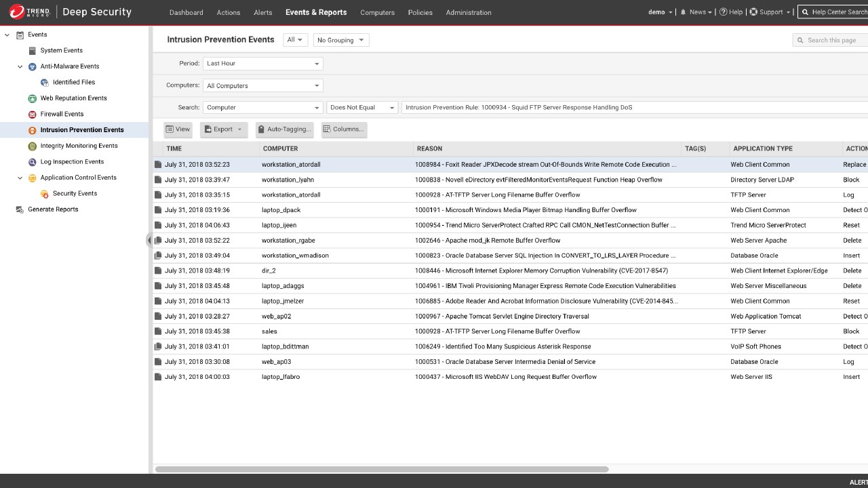This screenshot has height=488, width=868.
Task: Click the search value text field
Action: 635,108
